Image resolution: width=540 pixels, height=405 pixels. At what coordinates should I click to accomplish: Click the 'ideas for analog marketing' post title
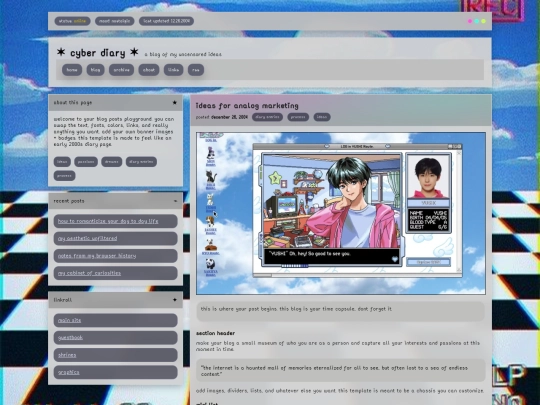tap(247, 106)
